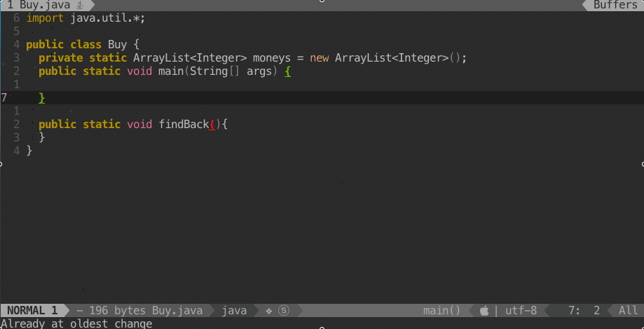Click the Buy class name in declaration

117,45
